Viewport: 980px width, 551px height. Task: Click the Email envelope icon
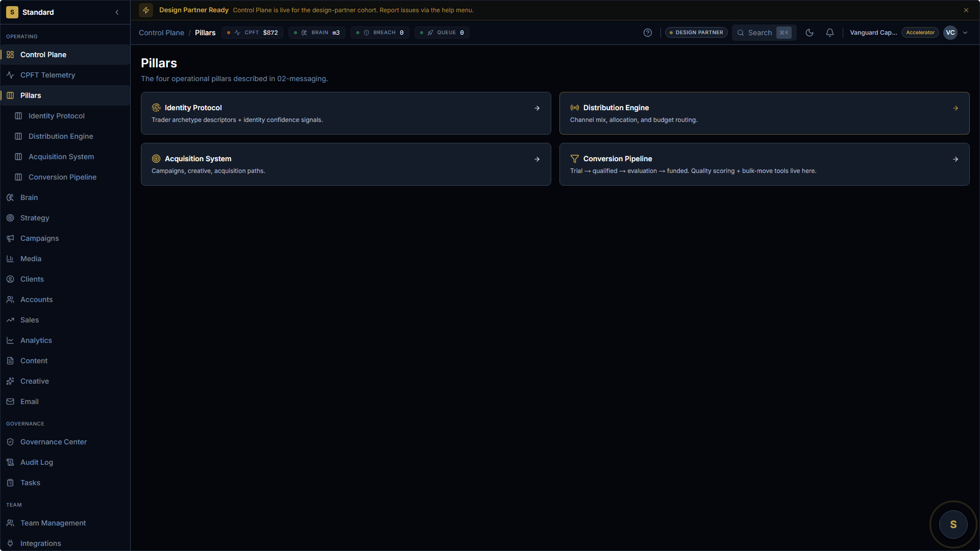[x=10, y=402]
